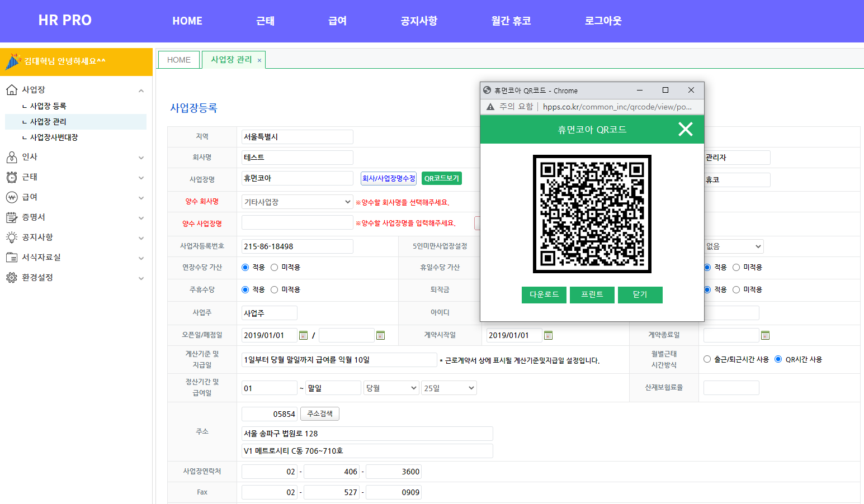
Task: Select 미적용 in 퇴직금 row on right
Action: [736, 289]
